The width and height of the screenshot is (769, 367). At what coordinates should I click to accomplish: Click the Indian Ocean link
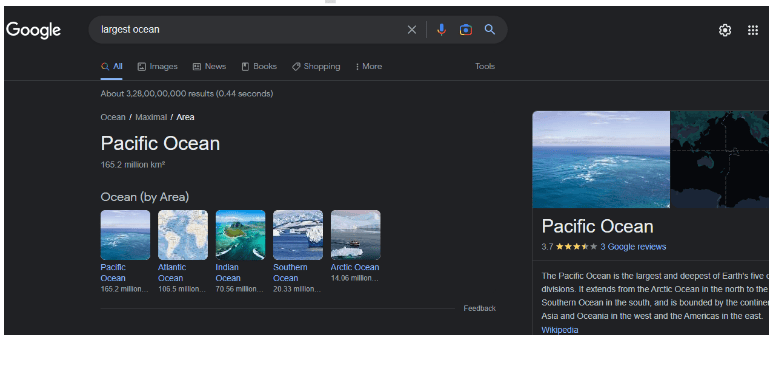coord(228,273)
